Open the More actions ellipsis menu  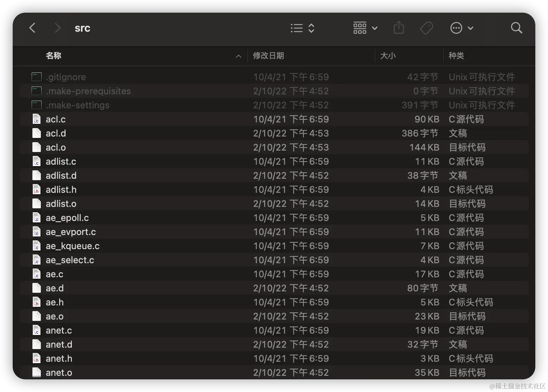coord(462,28)
